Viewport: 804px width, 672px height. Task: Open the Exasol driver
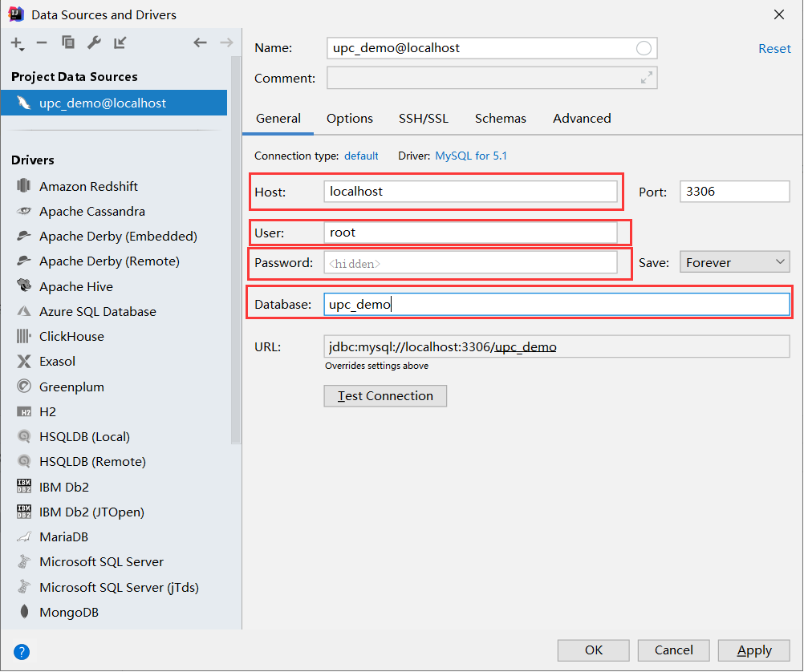point(57,362)
